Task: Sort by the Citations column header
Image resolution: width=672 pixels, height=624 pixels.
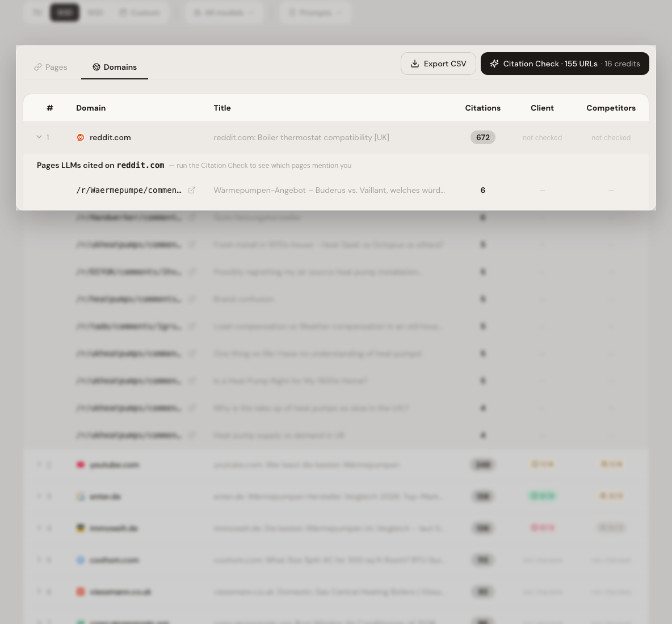Action: (482, 108)
